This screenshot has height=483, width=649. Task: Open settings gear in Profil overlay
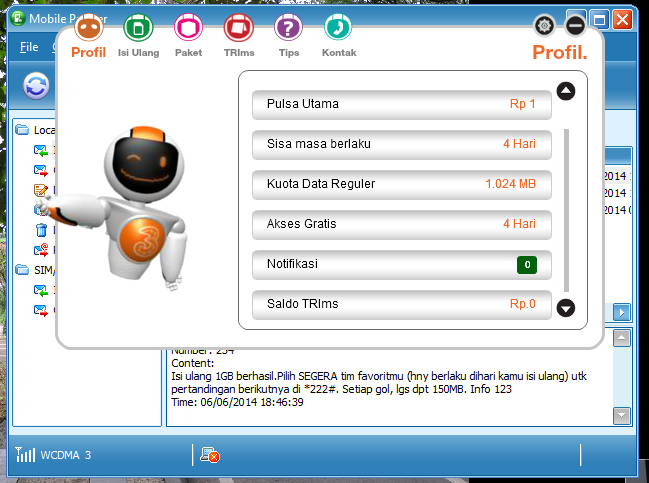pyautogui.click(x=544, y=26)
